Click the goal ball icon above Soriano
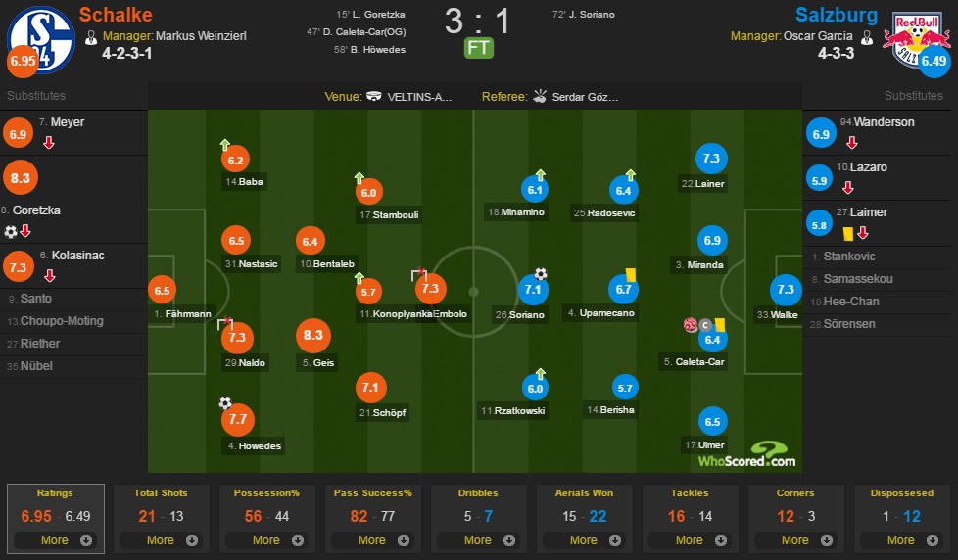This screenshot has height=560, width=958. pyautogui.click(x=541, y=273)
